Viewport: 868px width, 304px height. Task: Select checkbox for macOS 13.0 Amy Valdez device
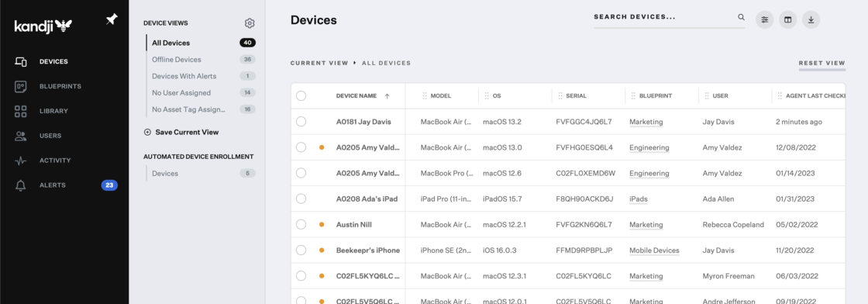click(x=301, y=147)
